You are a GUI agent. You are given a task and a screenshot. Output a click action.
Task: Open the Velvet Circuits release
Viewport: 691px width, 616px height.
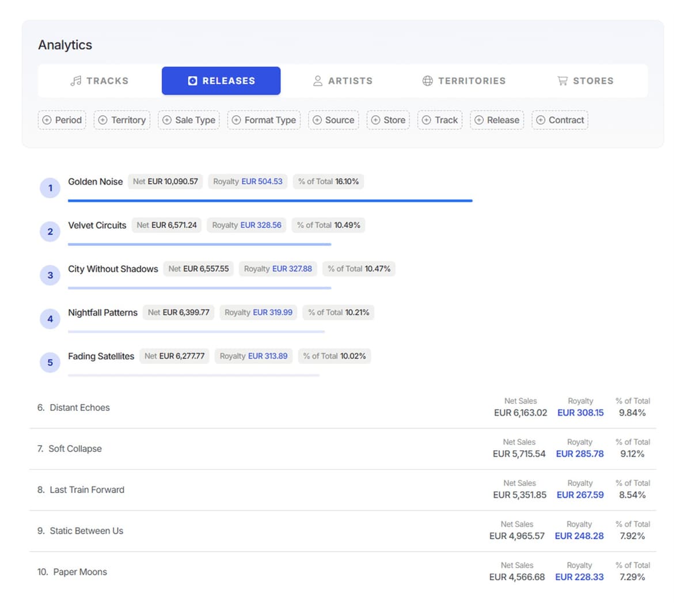click(97, 225)
